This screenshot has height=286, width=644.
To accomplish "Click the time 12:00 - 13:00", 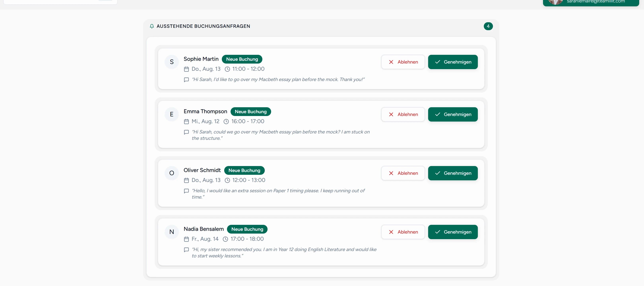I will pos(249,180).
